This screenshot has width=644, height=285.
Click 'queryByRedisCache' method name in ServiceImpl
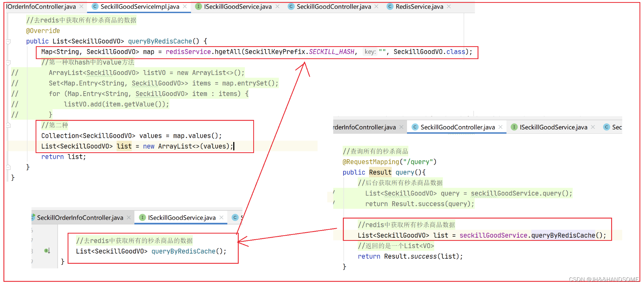pyautogui.click(x=160, y=41)
